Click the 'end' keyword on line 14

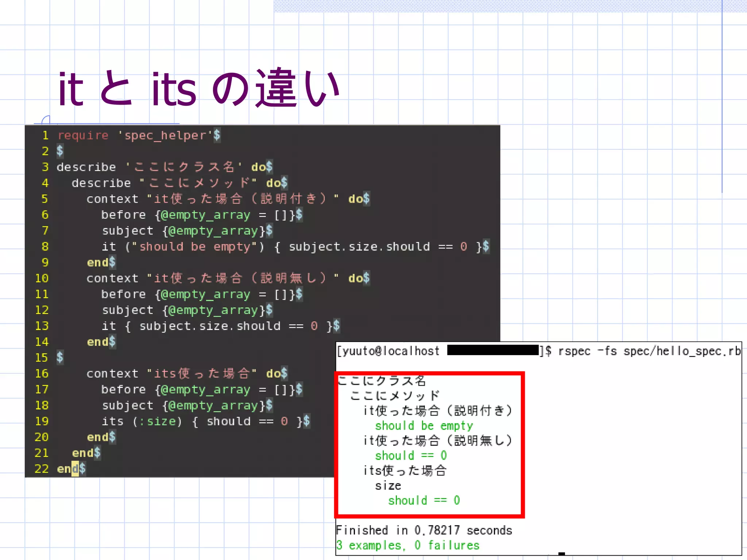[x=97, y=342]
